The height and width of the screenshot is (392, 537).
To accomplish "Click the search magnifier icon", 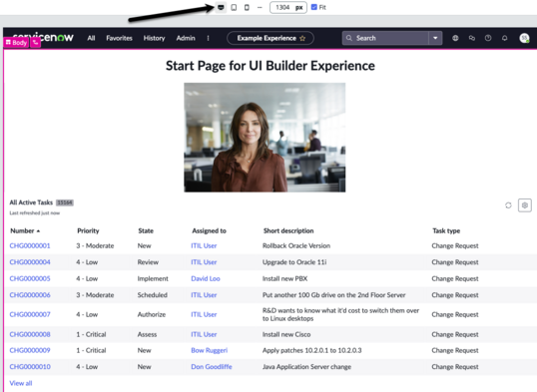I will pyautogui.click(x=349, y=38).
